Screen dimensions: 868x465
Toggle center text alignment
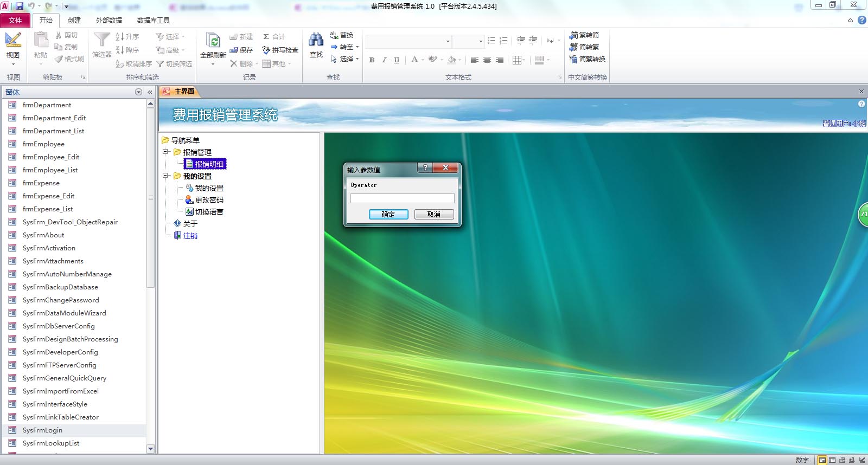487,60
